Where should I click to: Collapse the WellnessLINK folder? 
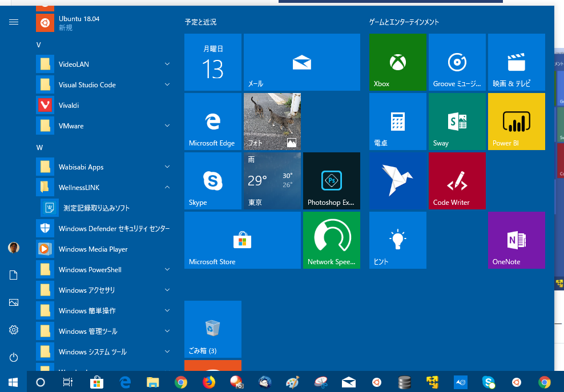(103, 188)
